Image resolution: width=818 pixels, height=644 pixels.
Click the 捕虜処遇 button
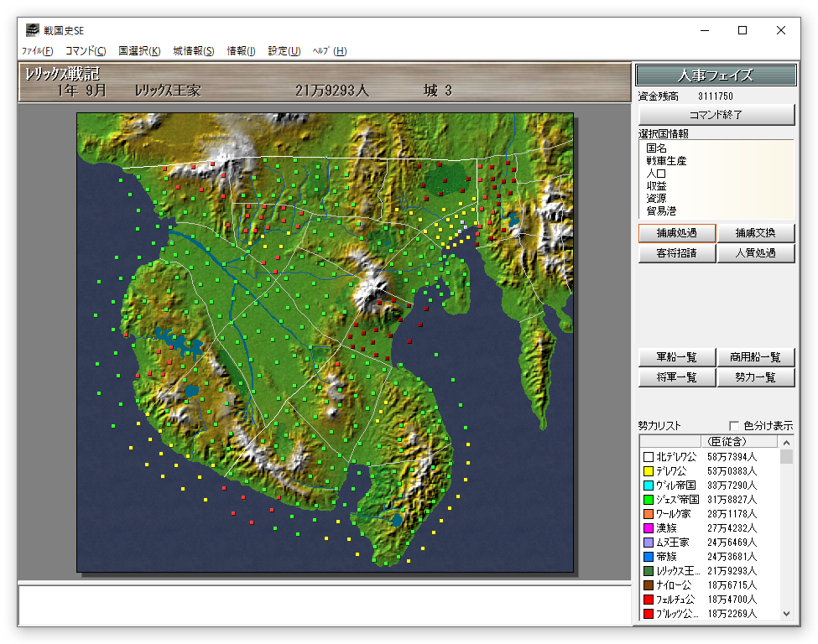click(676, 233)
